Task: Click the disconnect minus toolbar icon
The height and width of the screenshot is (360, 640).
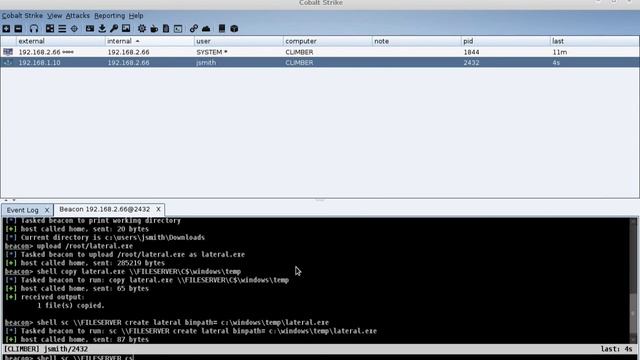Action: (18, 29)
